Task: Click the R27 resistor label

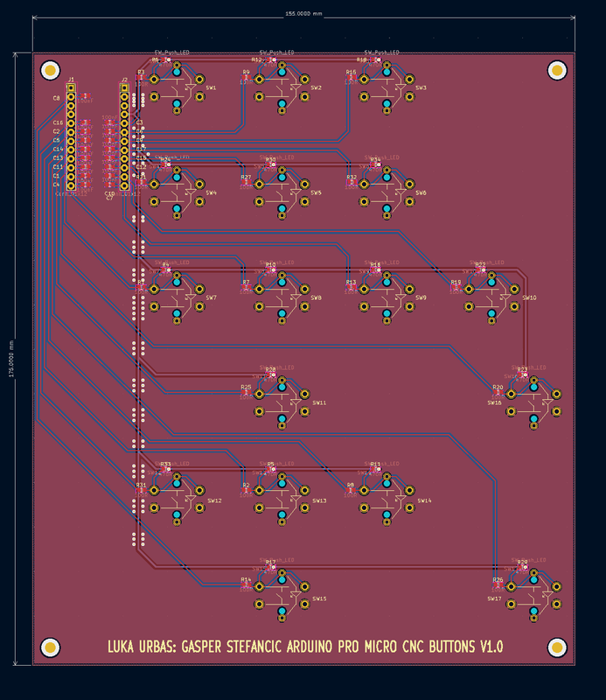Action: [246, 178]
